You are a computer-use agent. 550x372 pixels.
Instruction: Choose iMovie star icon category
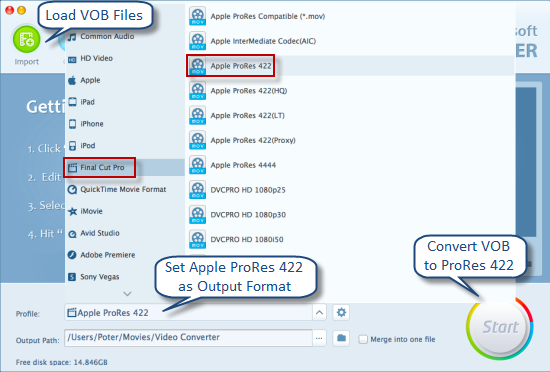(x=72, y=211)
